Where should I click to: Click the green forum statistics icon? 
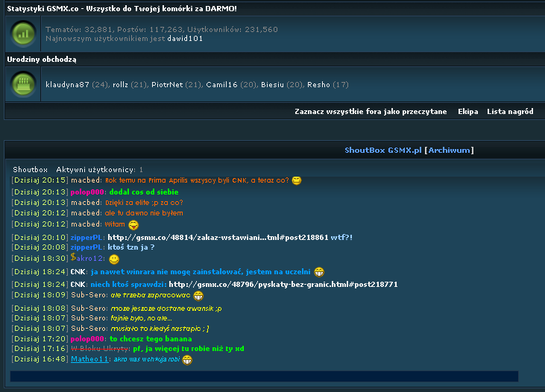25,34
